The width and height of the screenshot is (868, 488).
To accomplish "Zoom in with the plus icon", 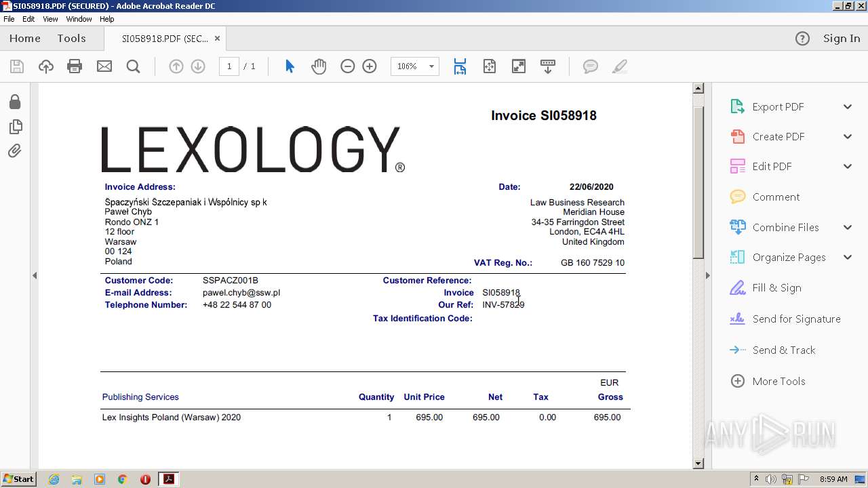I will pyautogui.click(x=370, y=66).
